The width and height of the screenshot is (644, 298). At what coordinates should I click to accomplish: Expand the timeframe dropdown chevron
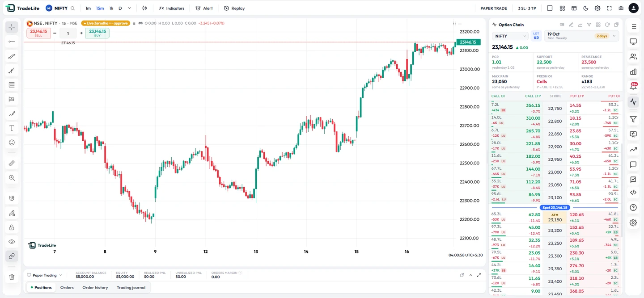tap(130, 8)
